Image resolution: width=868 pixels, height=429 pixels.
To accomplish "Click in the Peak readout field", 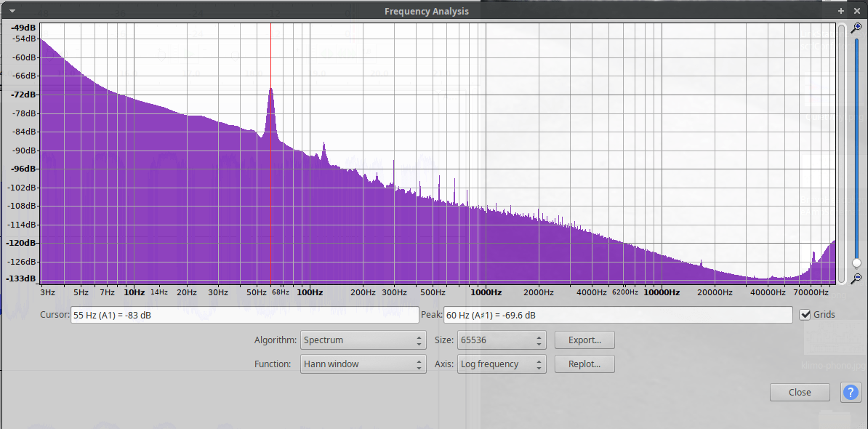I will coord(618,316).
